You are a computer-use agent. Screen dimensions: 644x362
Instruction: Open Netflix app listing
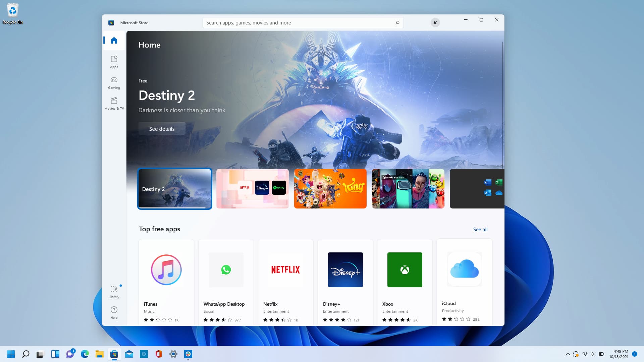(285, 281)
